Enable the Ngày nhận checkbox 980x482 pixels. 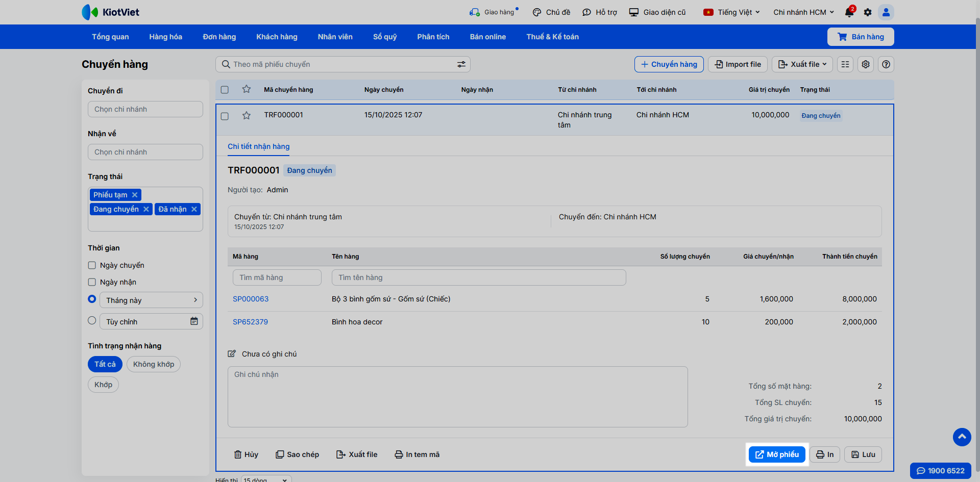tap(92, 282)
